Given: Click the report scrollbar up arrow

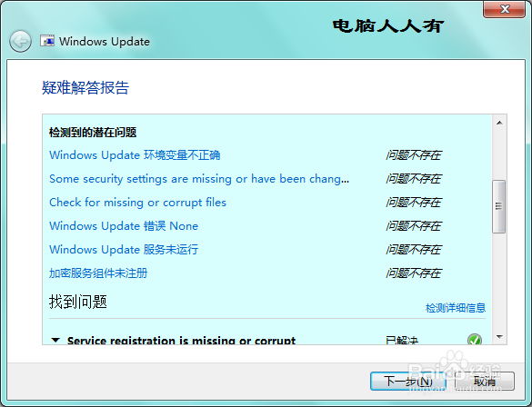Looking at the screenshot, I should 499,123.
